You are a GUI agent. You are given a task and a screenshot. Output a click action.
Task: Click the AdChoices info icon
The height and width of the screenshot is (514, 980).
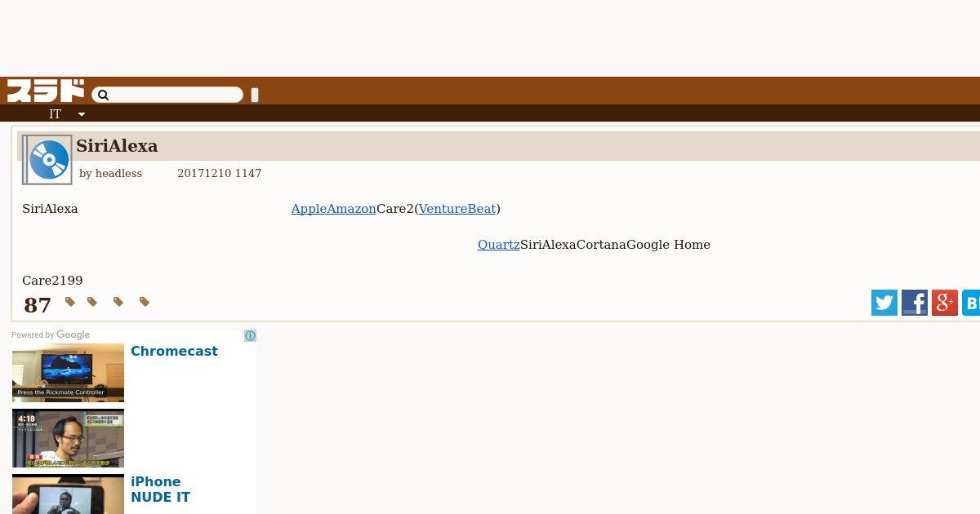(x=250, y=335)
